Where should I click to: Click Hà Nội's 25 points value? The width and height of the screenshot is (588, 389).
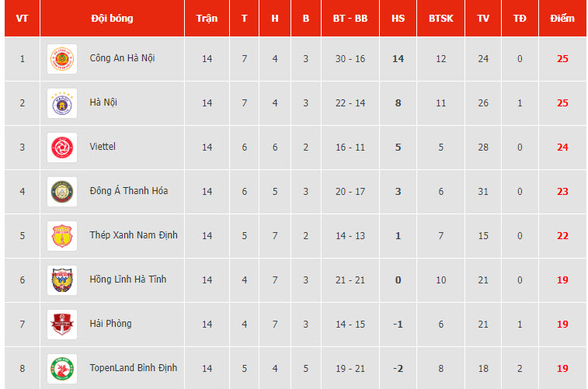(562, 103)
